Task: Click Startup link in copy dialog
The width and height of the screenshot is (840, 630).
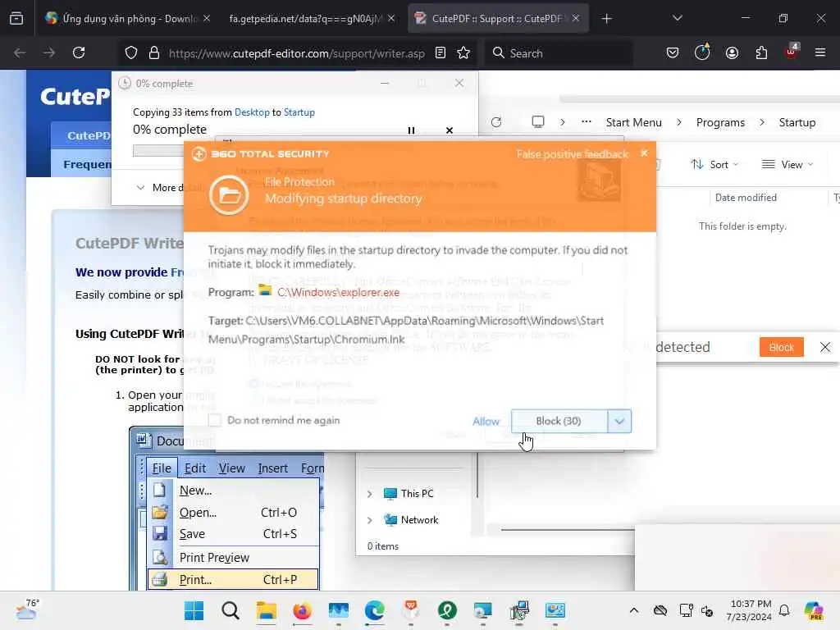Action: (299, 112)
